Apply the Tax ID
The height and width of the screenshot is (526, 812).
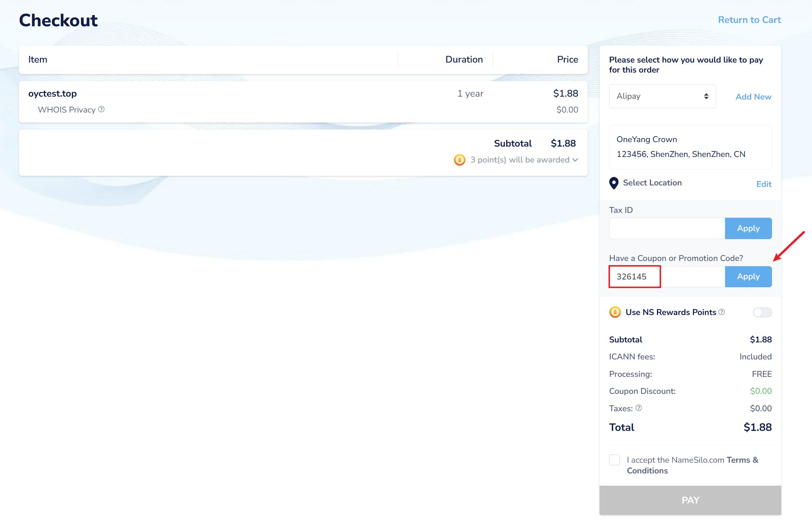[748, 228]
